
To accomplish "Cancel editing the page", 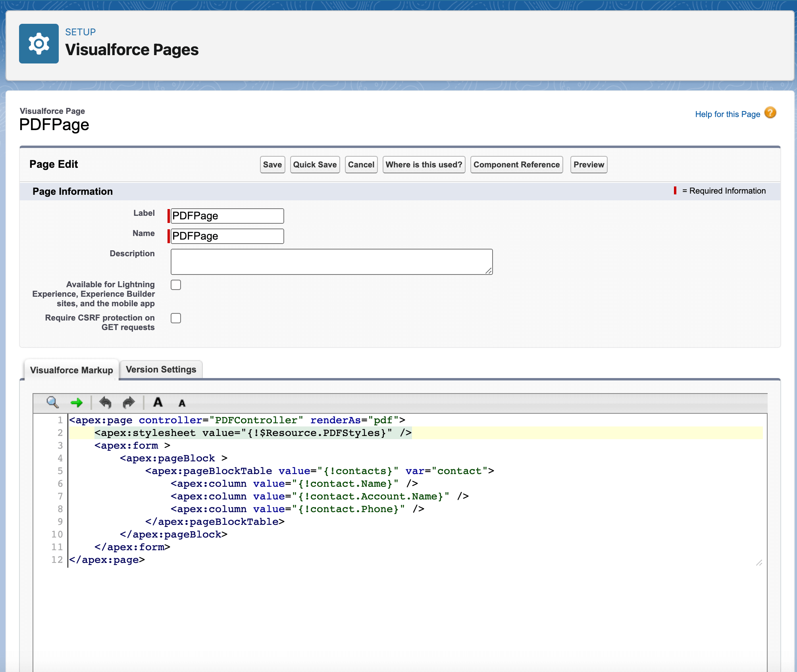I will [361, 164].
